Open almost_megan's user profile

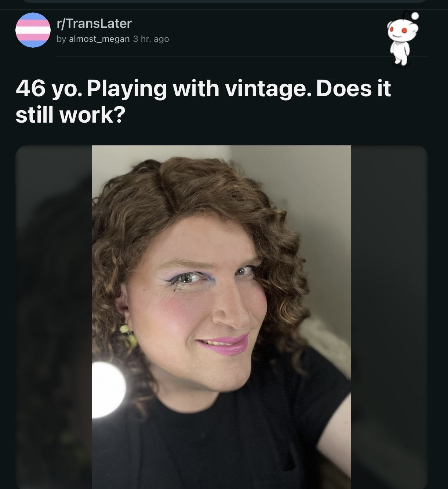point(99,39)
